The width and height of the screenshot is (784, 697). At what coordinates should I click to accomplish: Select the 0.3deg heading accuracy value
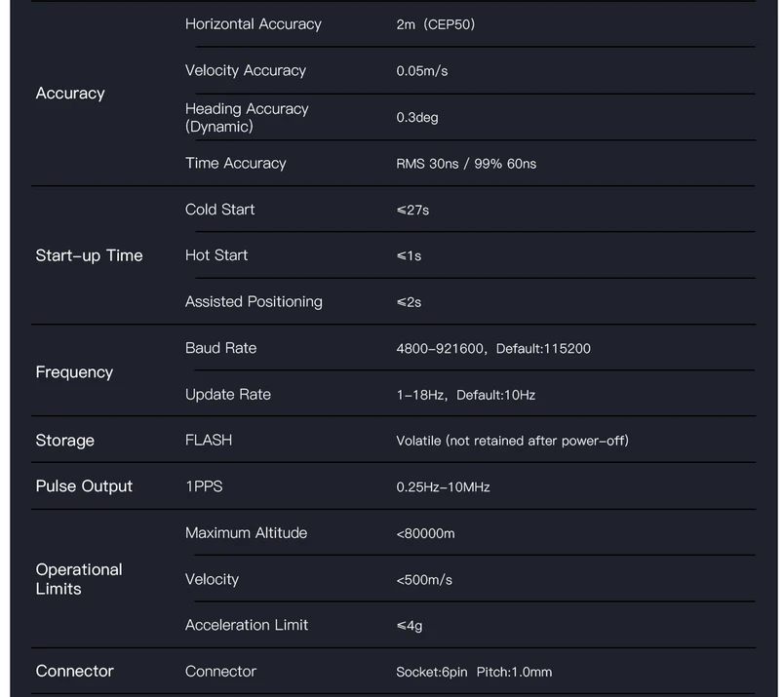tap(417, 118)
